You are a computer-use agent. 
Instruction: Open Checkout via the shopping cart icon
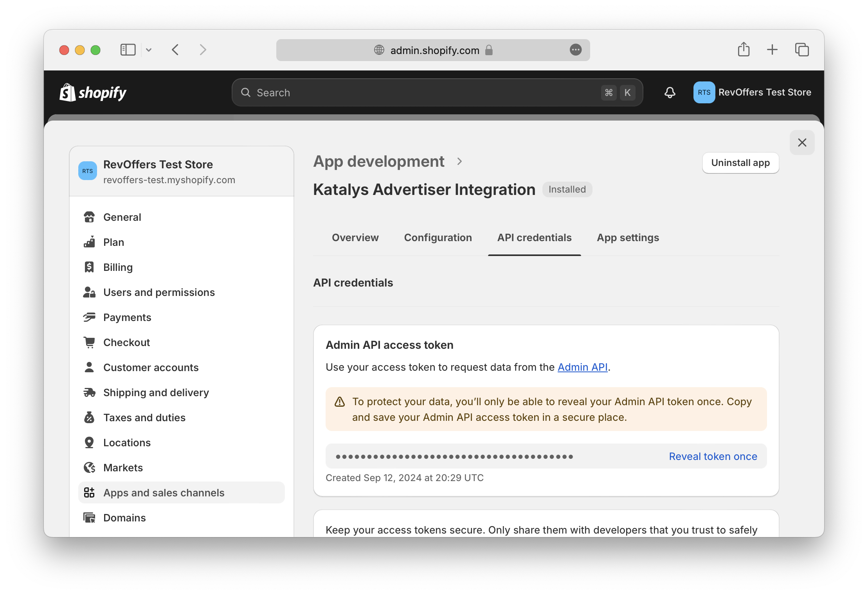90,342
